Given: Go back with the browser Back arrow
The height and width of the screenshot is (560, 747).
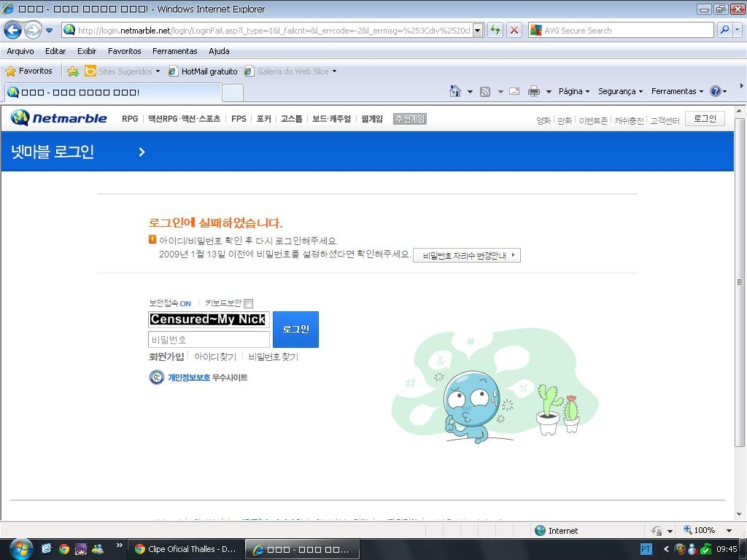Looking at the screenshot, I should coord(13,31).
